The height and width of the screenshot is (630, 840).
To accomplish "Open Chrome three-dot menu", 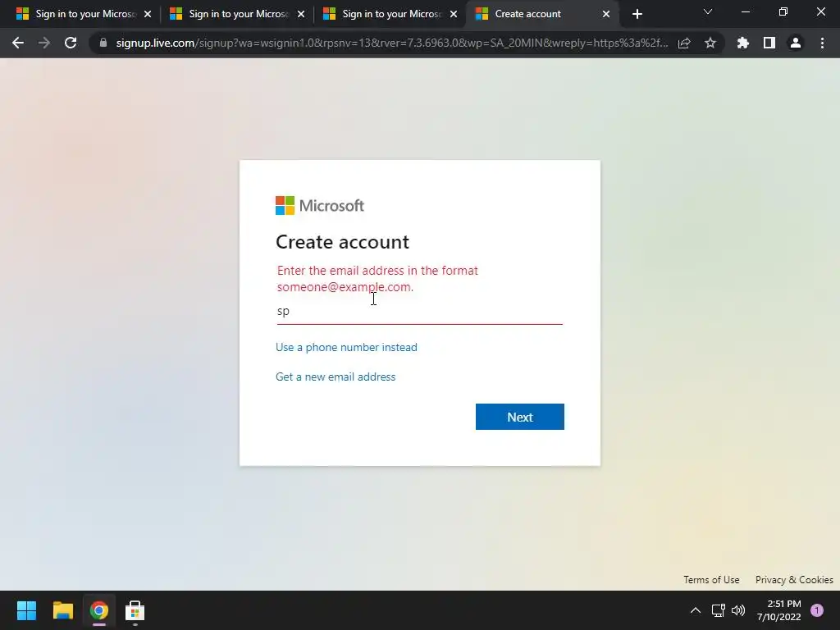I will (822, 43).
